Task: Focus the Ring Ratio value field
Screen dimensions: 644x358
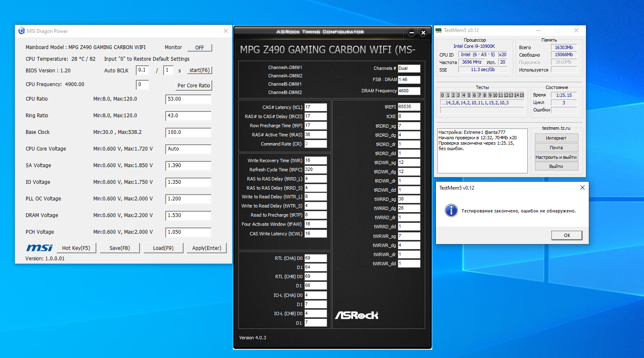Action: 188,116
